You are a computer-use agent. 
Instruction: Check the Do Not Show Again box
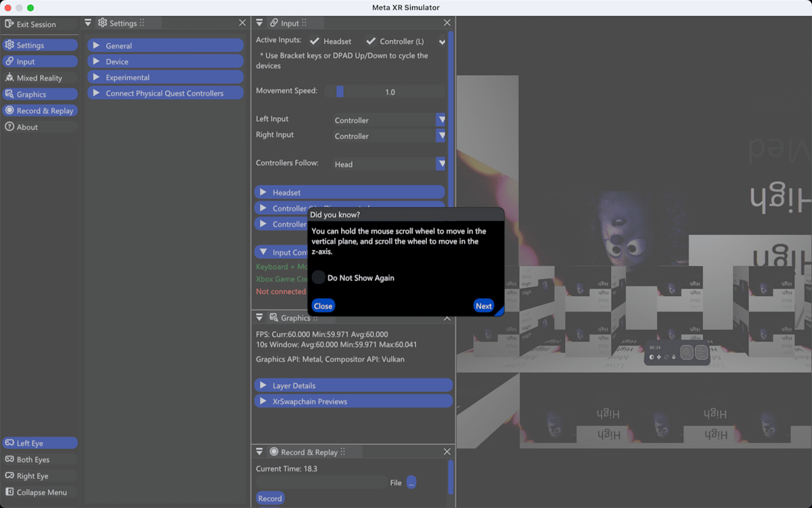(318, 278)
